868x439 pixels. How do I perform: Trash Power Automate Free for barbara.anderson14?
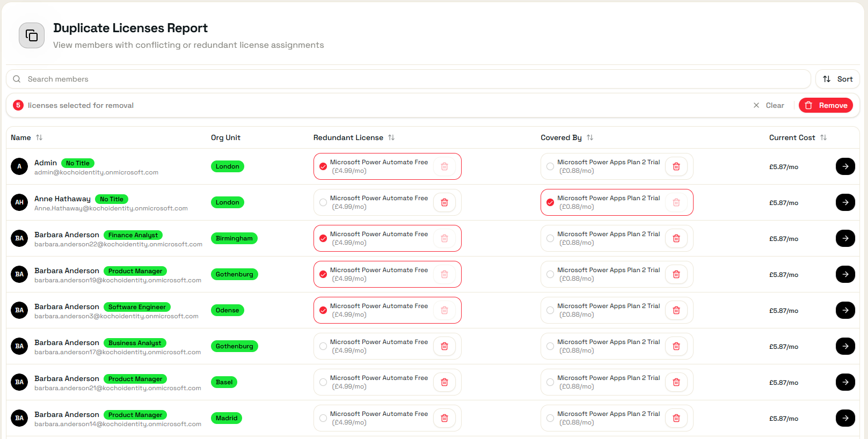tap(444, 418)
